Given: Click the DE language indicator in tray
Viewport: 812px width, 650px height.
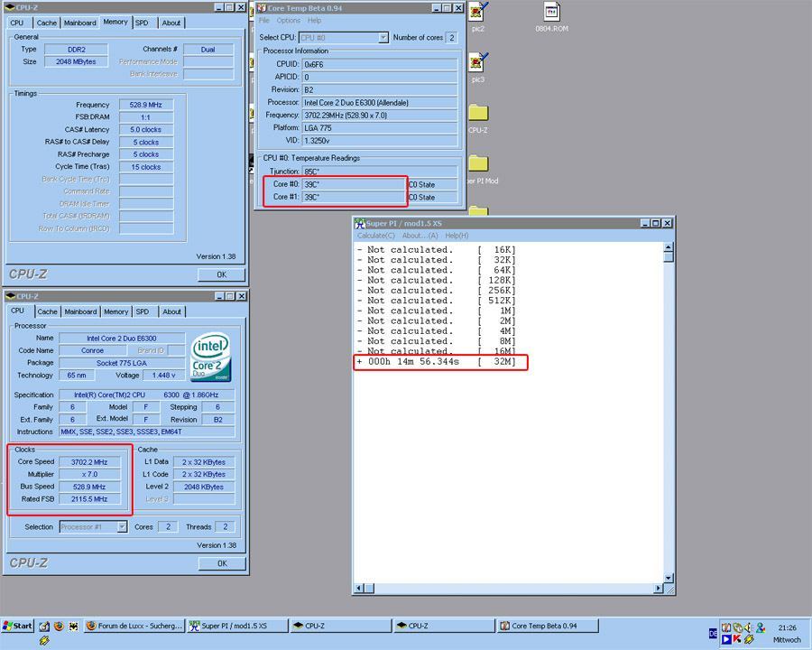Looking at the screenshot, I should point(713,634).
